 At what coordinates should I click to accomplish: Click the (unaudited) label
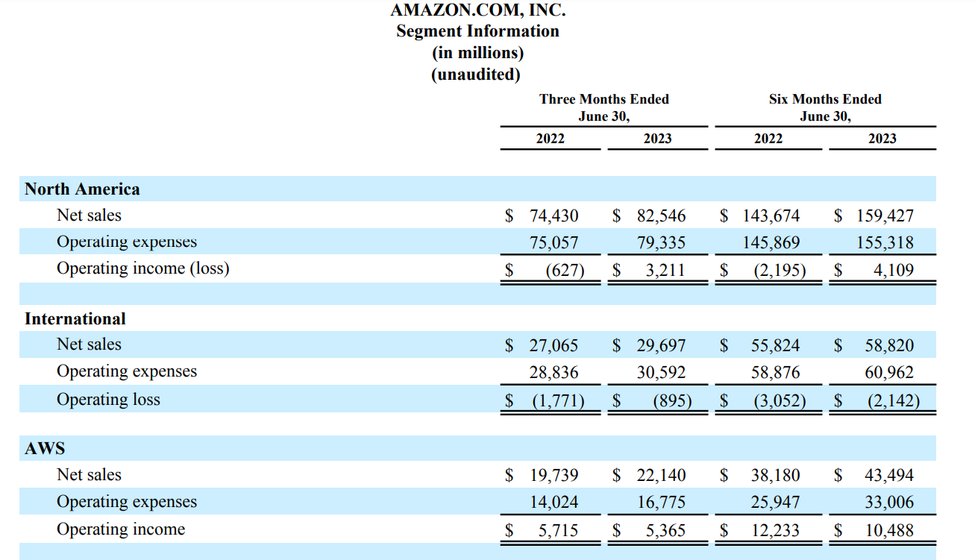[476, 75]
